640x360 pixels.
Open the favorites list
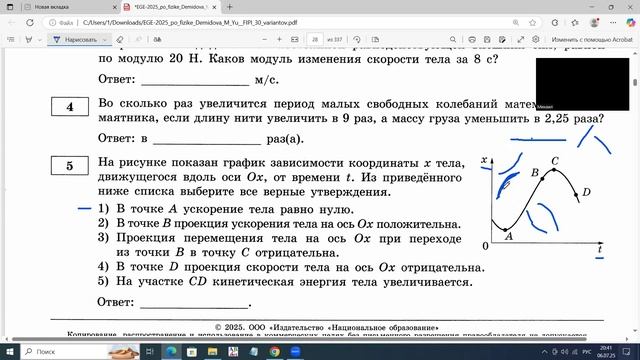pos(575,23)
